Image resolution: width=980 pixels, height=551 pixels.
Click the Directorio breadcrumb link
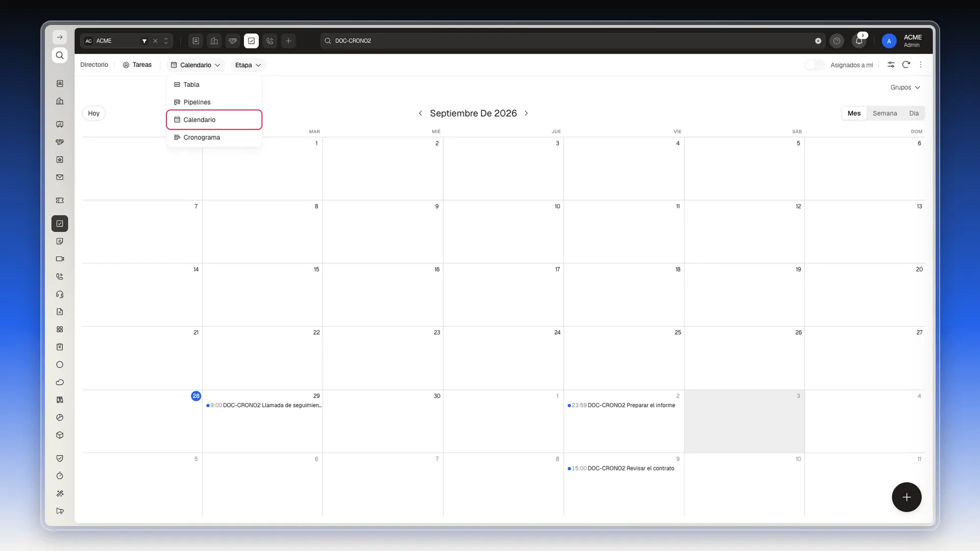(94, 65)
